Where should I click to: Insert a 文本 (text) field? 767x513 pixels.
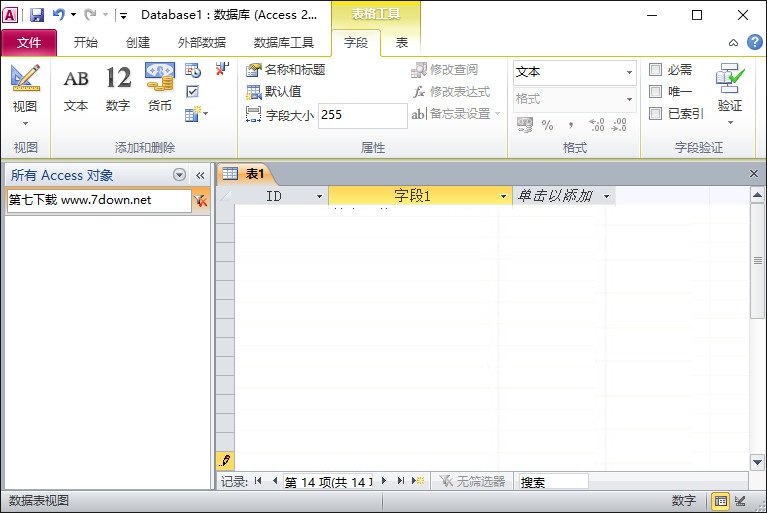[x=76, y=88]
